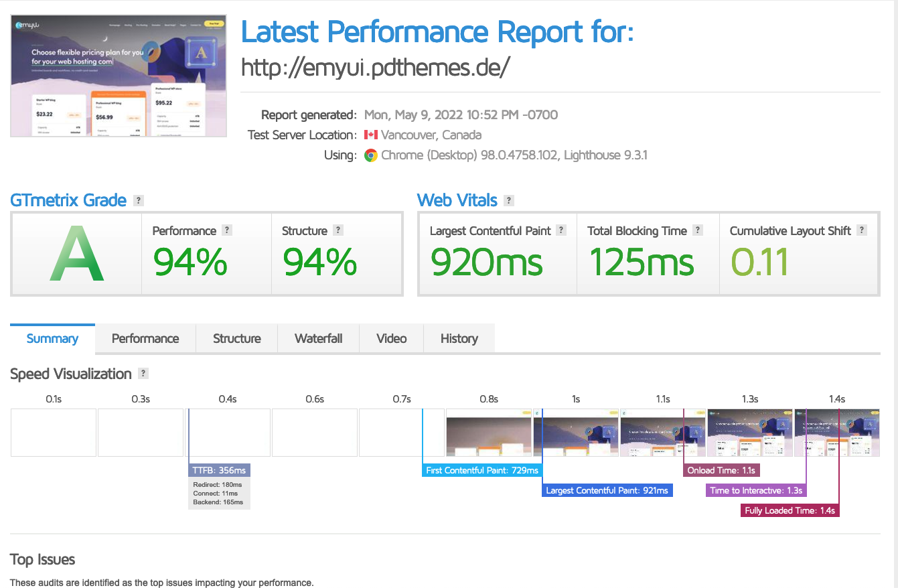The width and height of the screenshot is (898, 588).
Task: Click the Chrome browser icon
Action: click(371, 155)
